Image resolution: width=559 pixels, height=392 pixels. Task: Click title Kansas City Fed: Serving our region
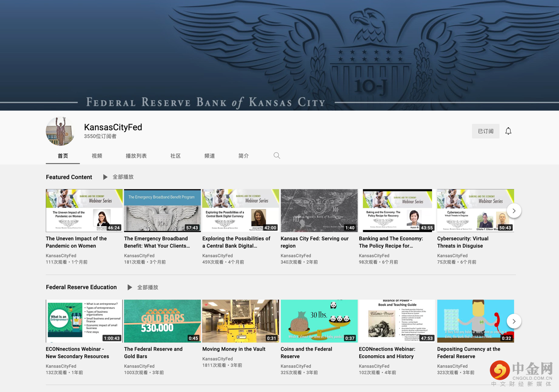pyautogui.click(x=315, y=242)
